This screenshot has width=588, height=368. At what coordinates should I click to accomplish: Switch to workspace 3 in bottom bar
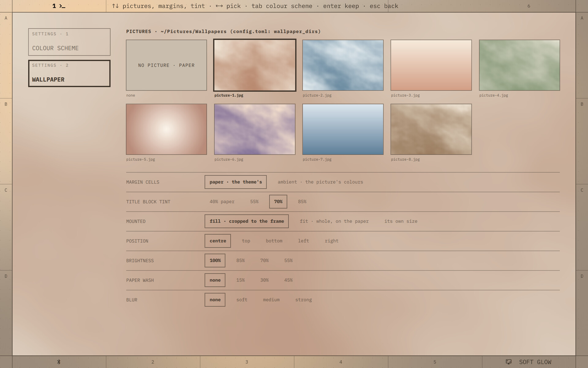coord(247,362)
